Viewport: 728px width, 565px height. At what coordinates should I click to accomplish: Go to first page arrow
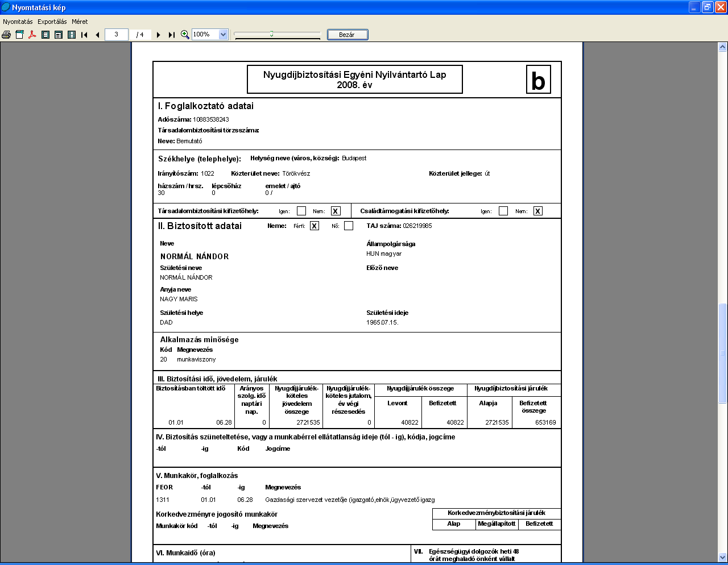tap(85, 35)
